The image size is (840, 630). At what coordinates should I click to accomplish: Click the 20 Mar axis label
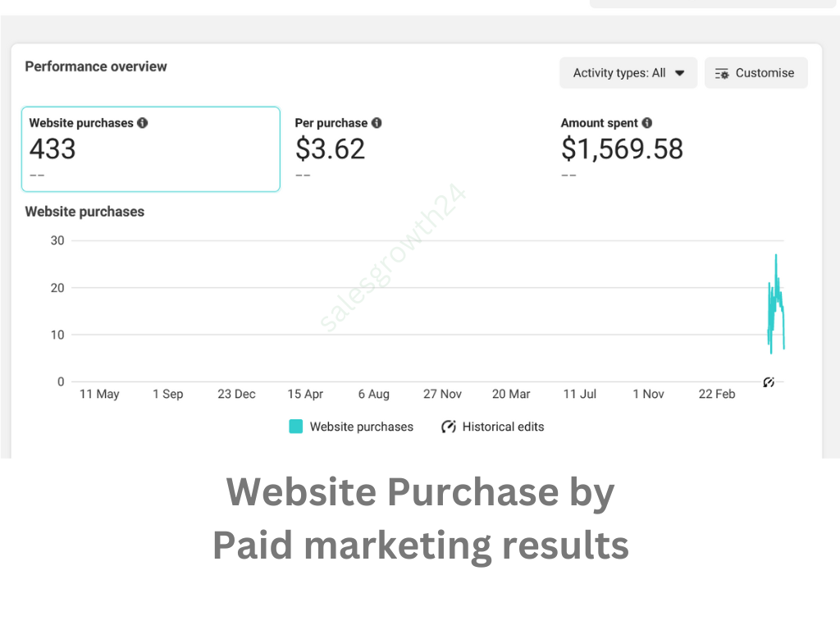coord(511,394)
